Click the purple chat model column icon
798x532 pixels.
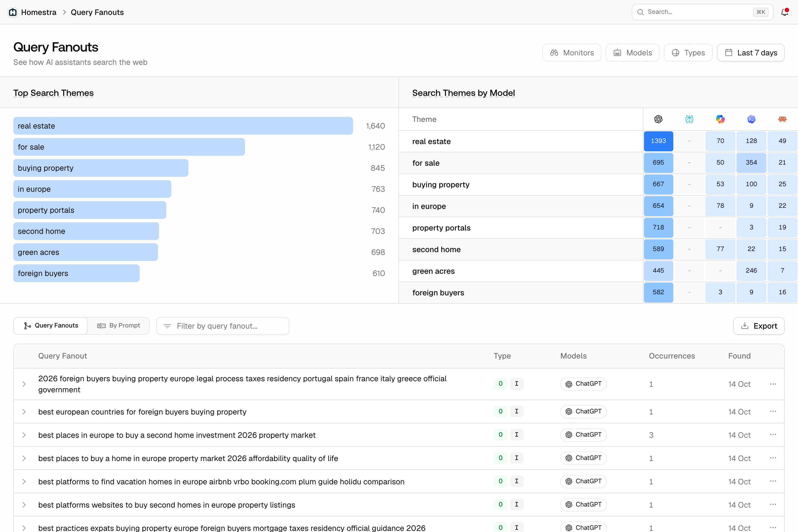point(751,119)
